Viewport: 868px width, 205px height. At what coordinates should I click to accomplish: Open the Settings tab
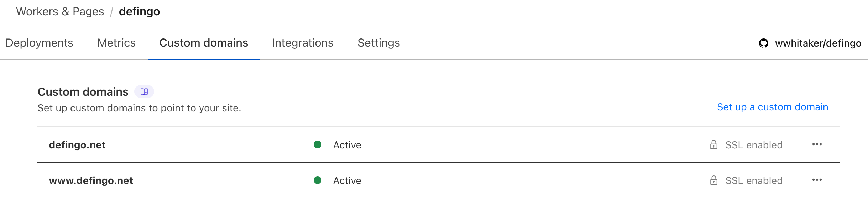pos(378,43)
